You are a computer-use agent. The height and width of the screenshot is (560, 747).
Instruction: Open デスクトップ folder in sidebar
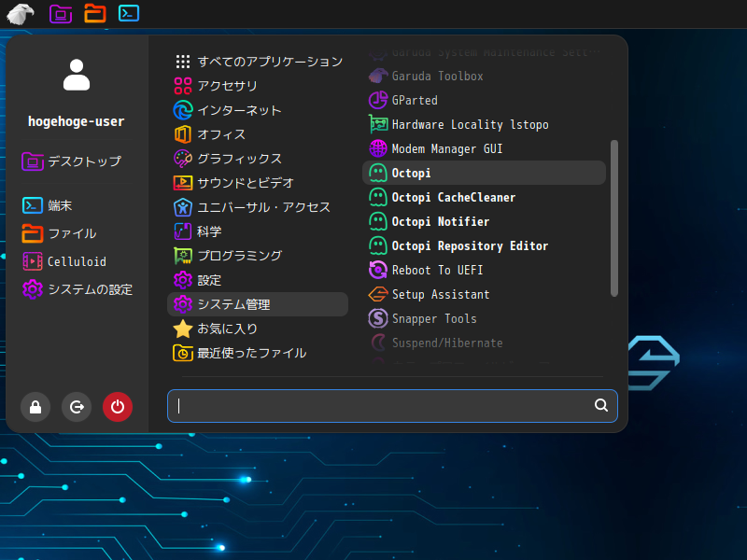tap(72, 161)
